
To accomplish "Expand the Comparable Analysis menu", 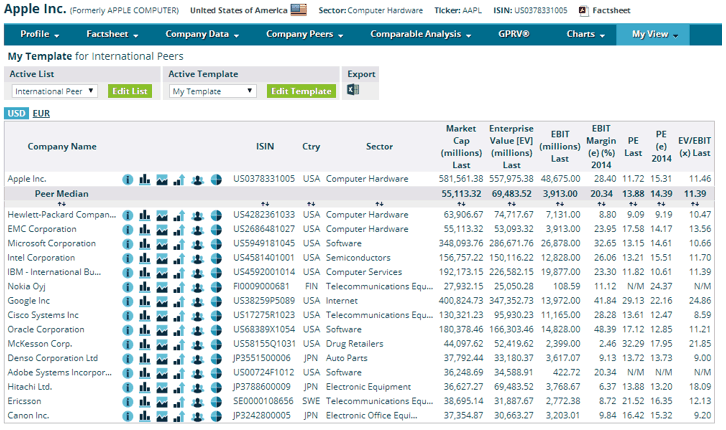I will coord(421,34).
